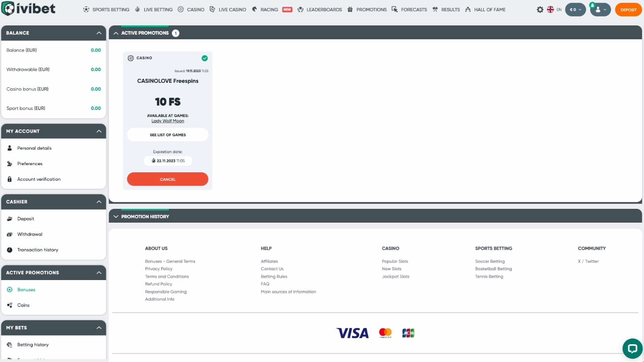644x362 pixels.
Task: Cancel the CASINOLOVE Freespins promotion
Action: [x=168, y=179]
